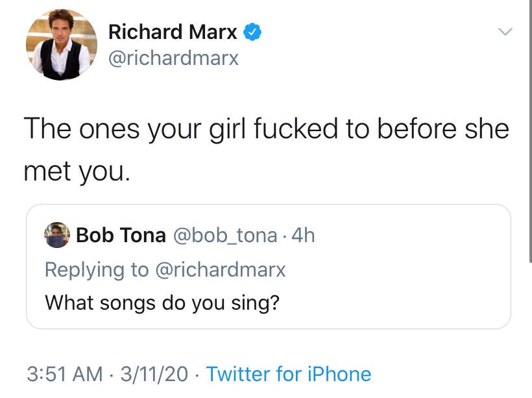Open Bob Tona's small avatar
Viewport: 532px width, 398px height.
point(57,234)
